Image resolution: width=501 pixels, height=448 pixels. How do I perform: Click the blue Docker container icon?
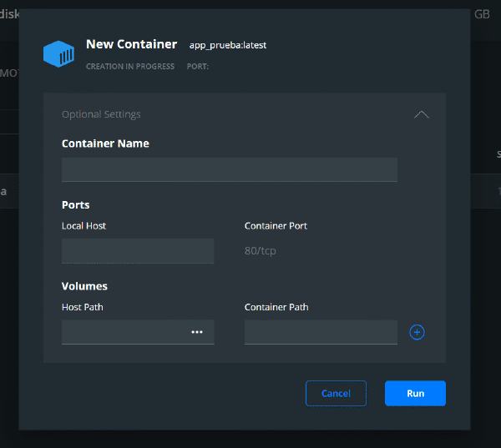pos(58,53)
